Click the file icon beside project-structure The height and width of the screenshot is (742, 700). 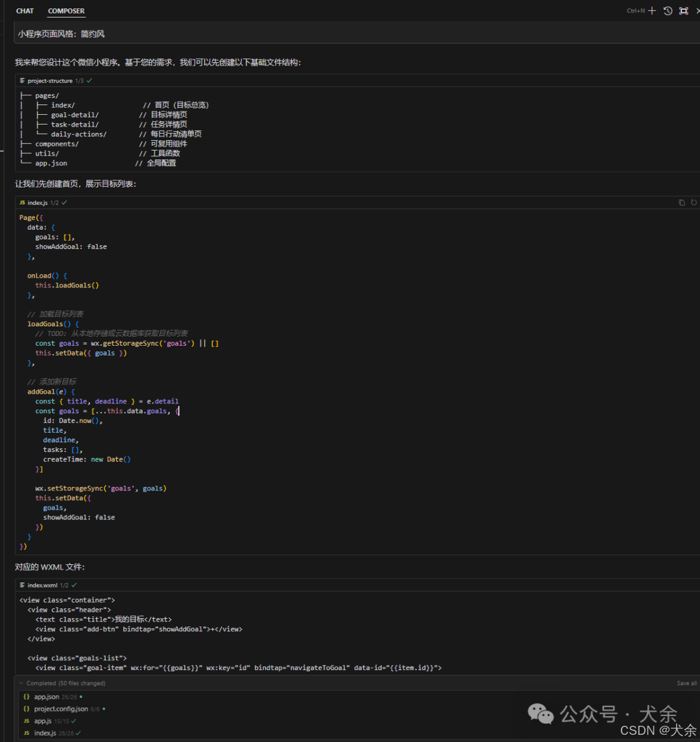pyautogui.click(x=22, y=81)
